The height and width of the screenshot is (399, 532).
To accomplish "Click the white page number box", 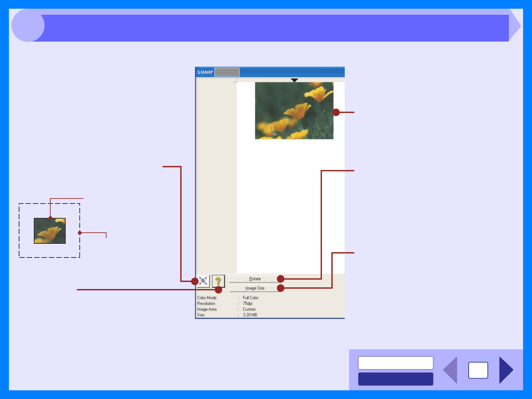I will [x=478, y=370].
